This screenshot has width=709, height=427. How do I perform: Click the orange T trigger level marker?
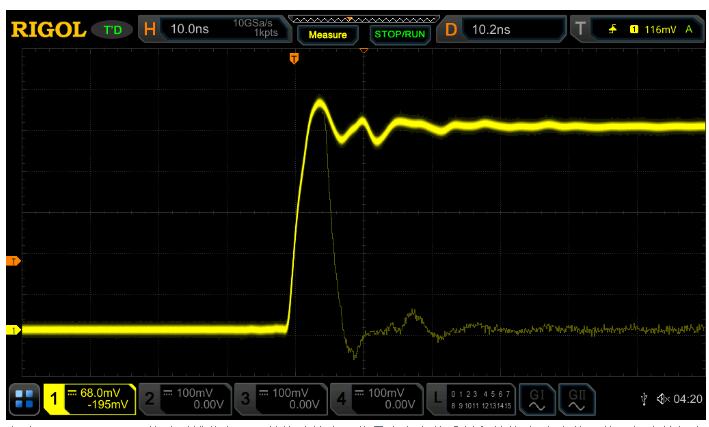click(x=13, y=261)
